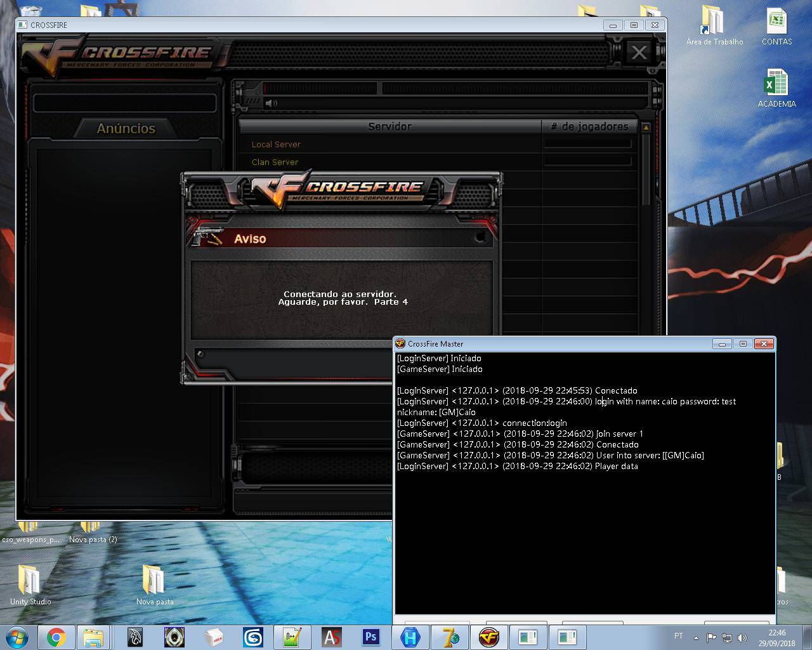Select the cso_weapons_p... folder on desktop

pos(30,532)
